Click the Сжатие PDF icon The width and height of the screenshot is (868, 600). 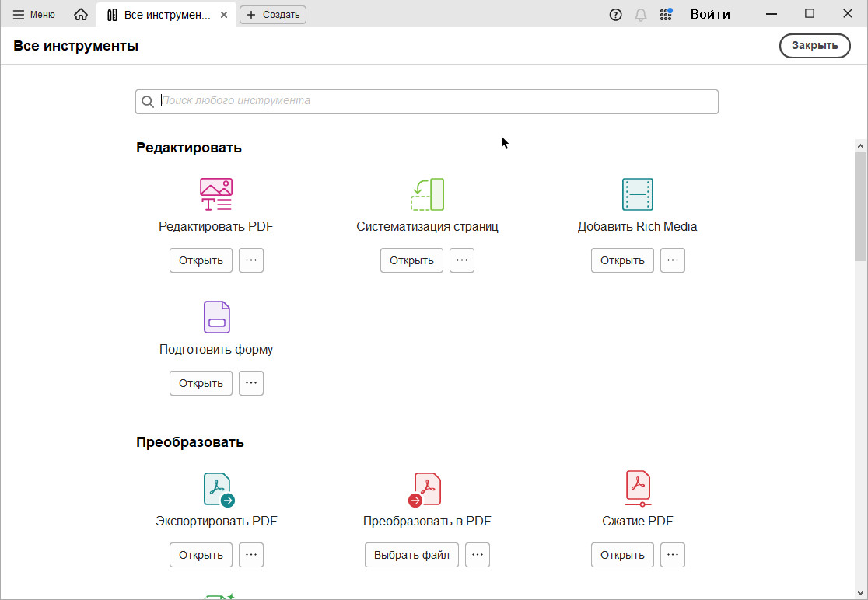(637, 490)
